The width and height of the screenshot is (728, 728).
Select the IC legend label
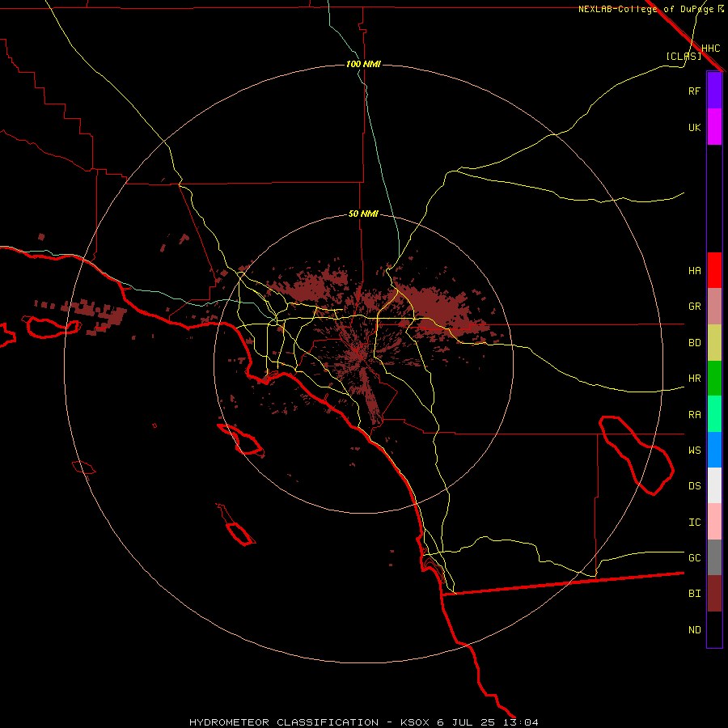click(x=694, y=523)
